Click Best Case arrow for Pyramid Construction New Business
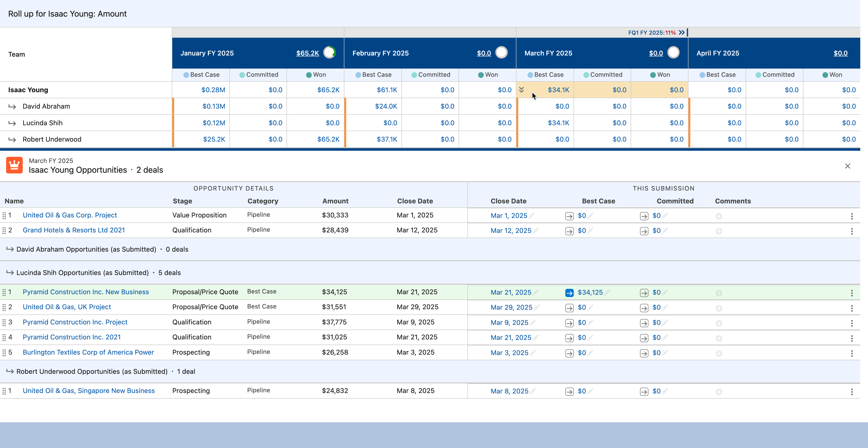The width and height of the screenshot is (868, 448). (569, 293)
